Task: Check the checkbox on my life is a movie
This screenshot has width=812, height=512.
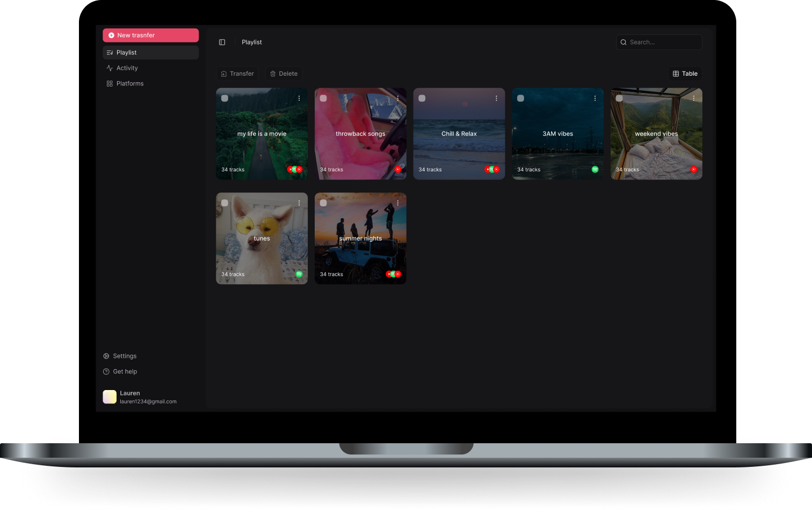Action: 224,98
